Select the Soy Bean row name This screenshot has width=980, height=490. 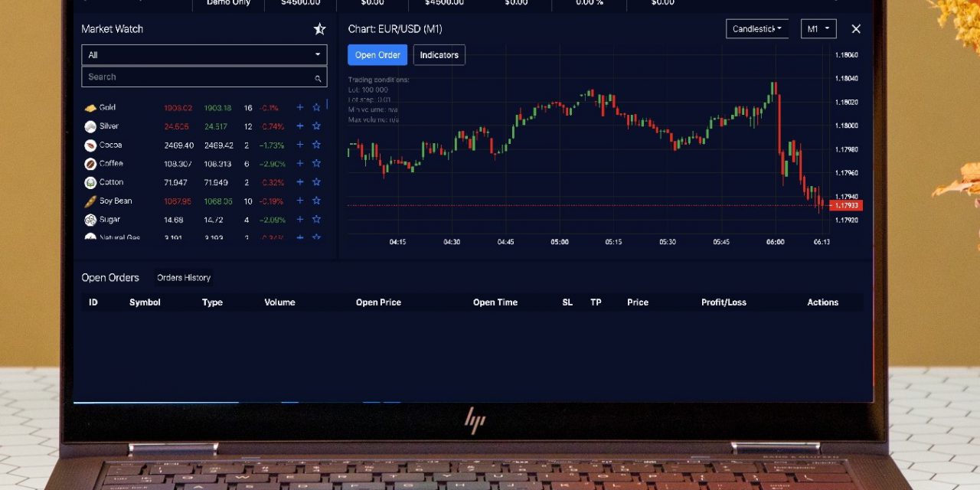coord(116,201)
